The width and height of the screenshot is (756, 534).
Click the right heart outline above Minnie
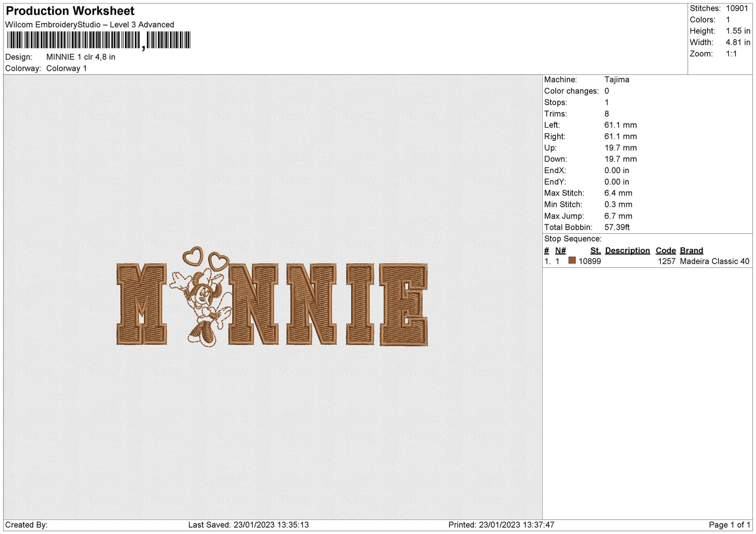[218, 260]
